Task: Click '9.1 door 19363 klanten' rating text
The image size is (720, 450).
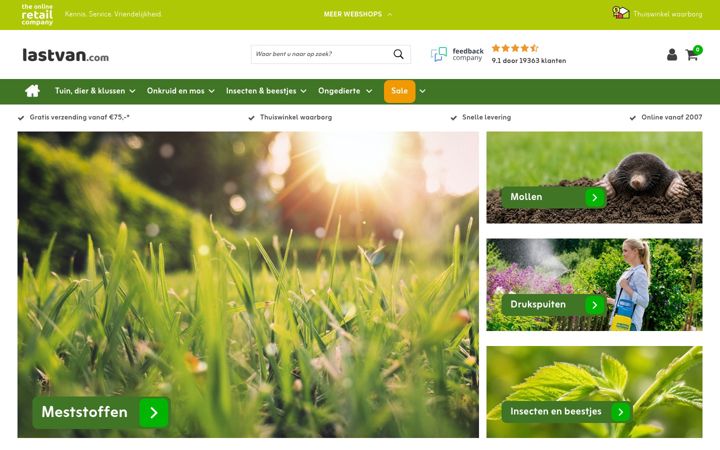Action: coord(529,61)
